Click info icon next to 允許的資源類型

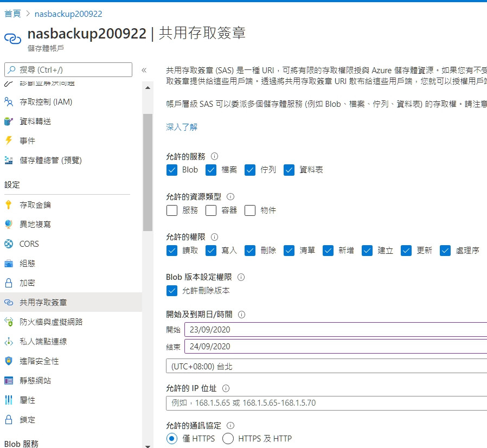click(230, 197)
